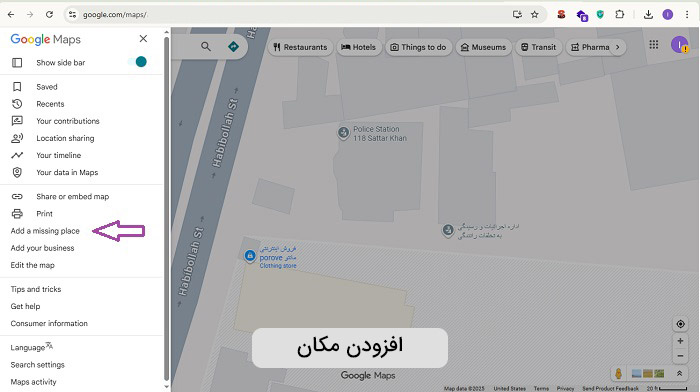Click the Google account avatar on the map
This screenshot has height=392, width=700.
coord(679,45)
